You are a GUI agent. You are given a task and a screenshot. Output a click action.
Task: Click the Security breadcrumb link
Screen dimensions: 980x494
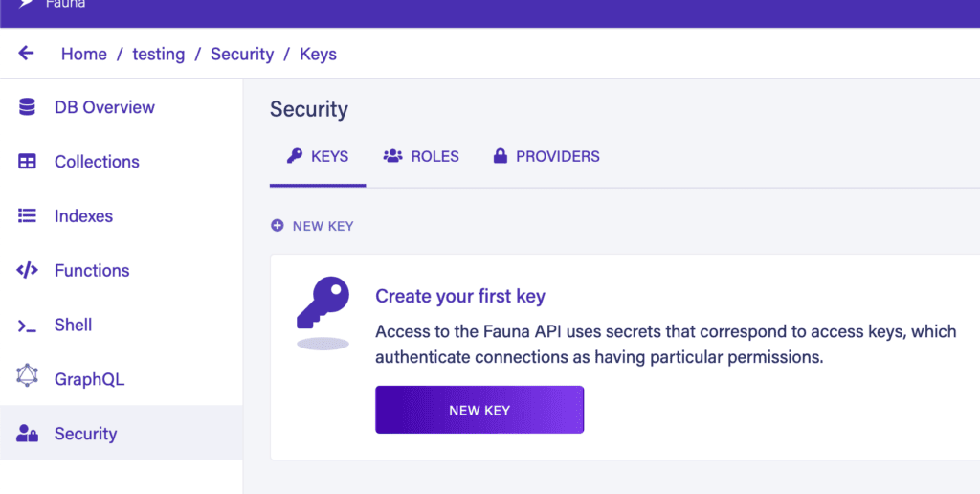pyautogui.click(x=242, y=54)
